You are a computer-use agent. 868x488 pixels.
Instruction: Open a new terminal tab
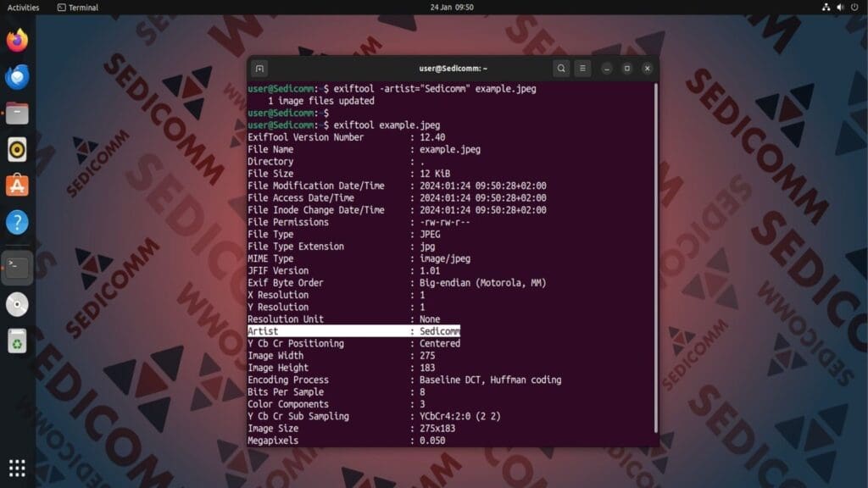click(x=259, y=69)
